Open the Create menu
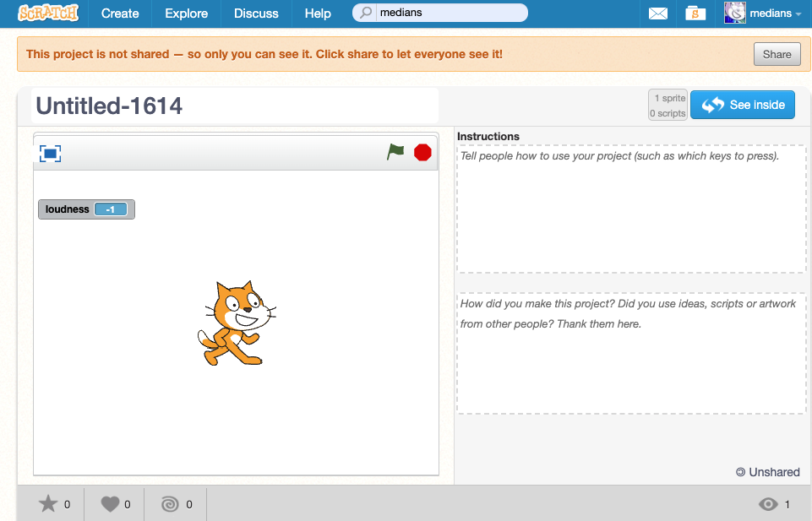 coord(120,14)
